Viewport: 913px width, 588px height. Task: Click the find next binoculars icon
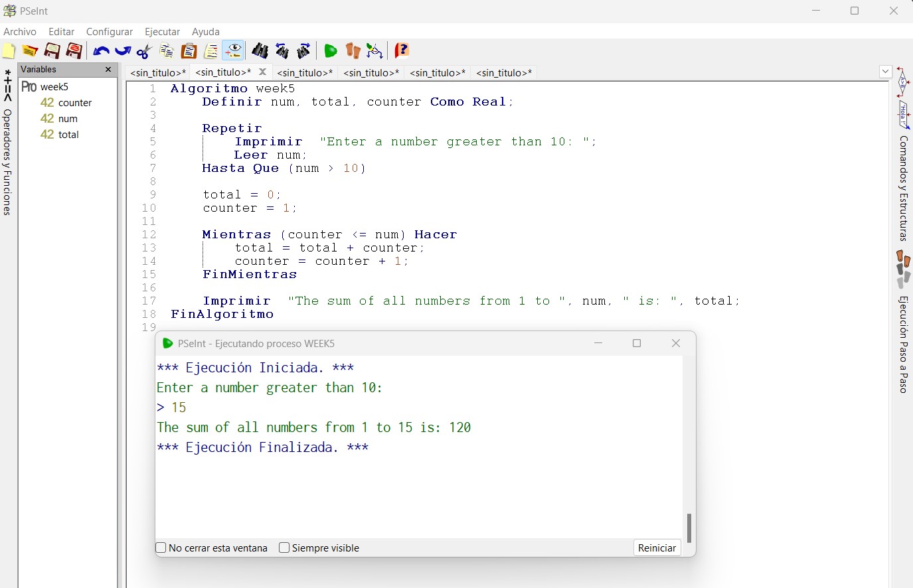(x=304, y=51)
